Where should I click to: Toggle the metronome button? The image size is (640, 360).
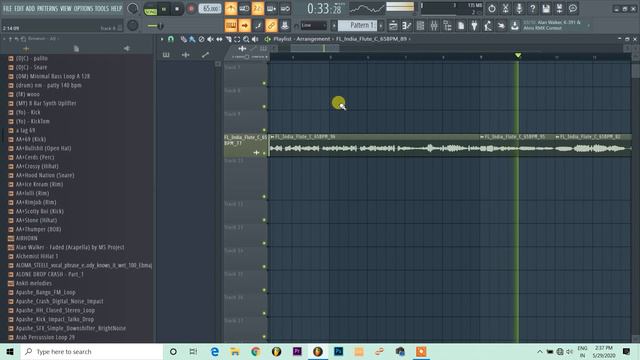[x=231, y=8]
